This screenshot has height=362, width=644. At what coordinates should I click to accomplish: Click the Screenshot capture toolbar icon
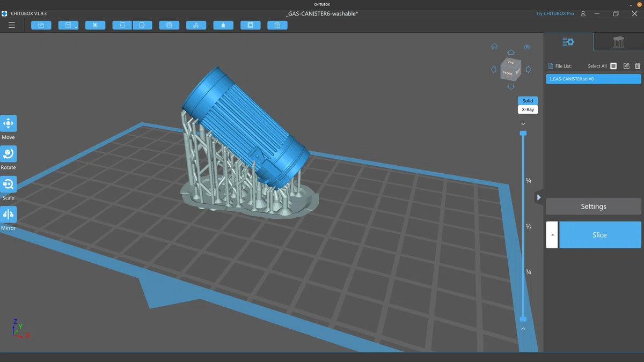[x=95, y=25]
